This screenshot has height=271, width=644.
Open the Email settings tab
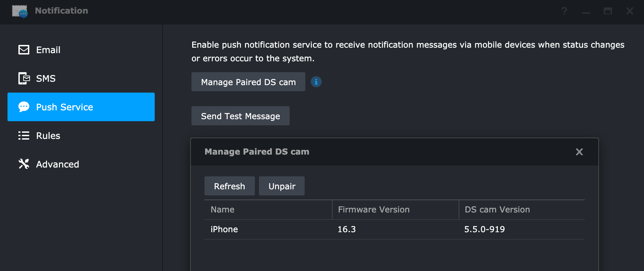pyautogui.click(x=81, y=50)
